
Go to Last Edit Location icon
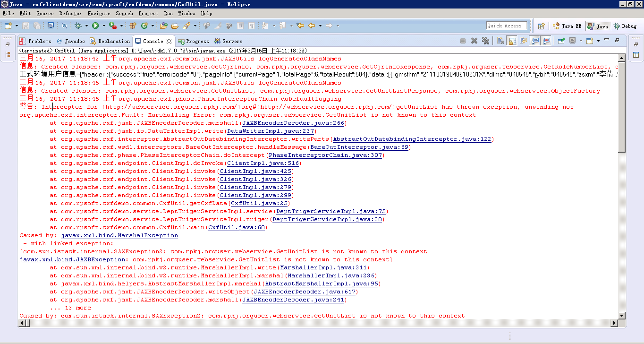click(299, 26)
